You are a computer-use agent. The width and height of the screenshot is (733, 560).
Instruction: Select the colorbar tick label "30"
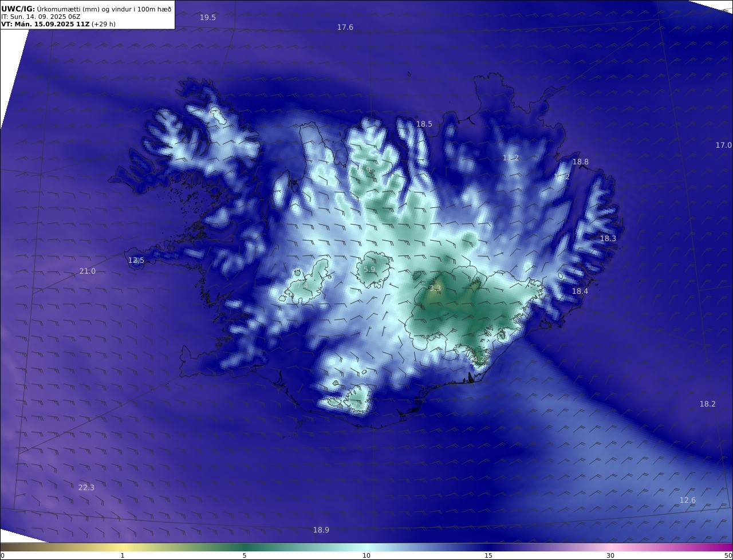tap(610, 555)
